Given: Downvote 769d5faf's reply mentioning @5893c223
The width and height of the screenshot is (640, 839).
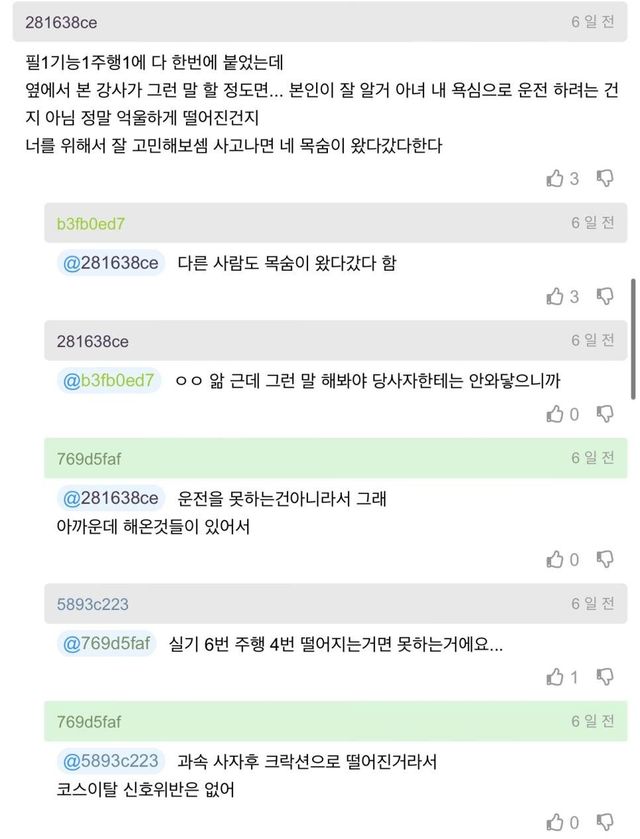Looking at the screenshot, I should click(605, 823).
